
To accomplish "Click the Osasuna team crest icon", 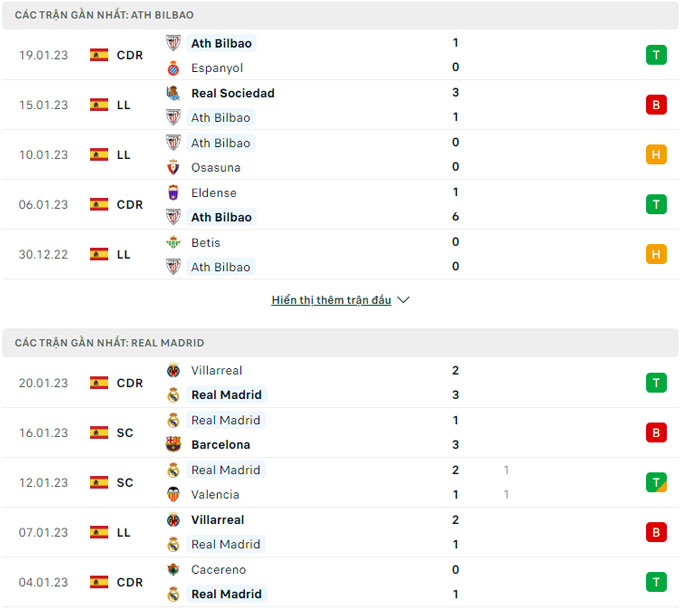I will [173, 168].
